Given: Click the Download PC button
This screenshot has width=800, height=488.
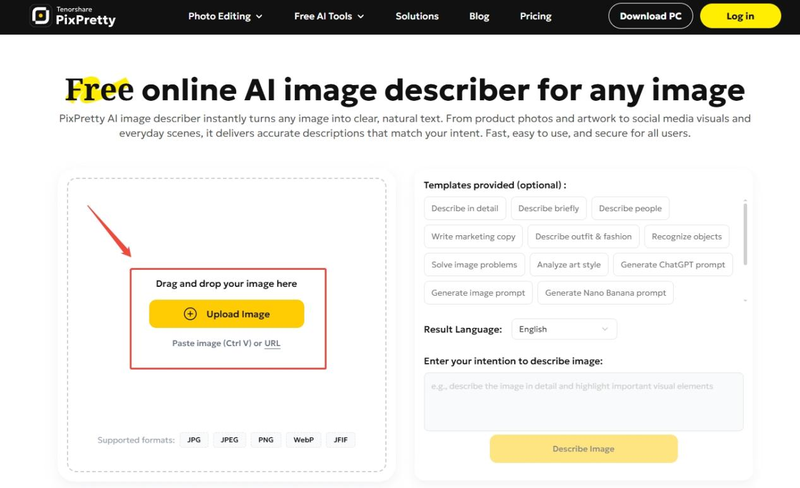Looking at the screenshot, I should click(650, 16).
